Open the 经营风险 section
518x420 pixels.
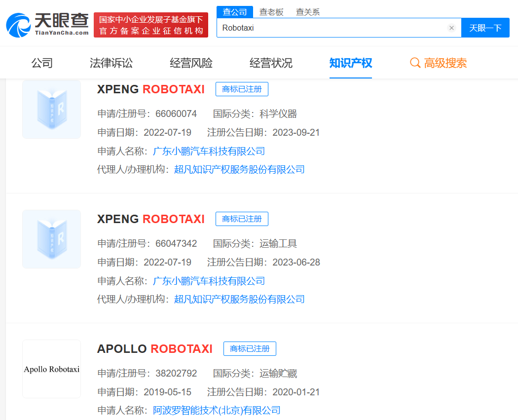click(x=191, y=63)
